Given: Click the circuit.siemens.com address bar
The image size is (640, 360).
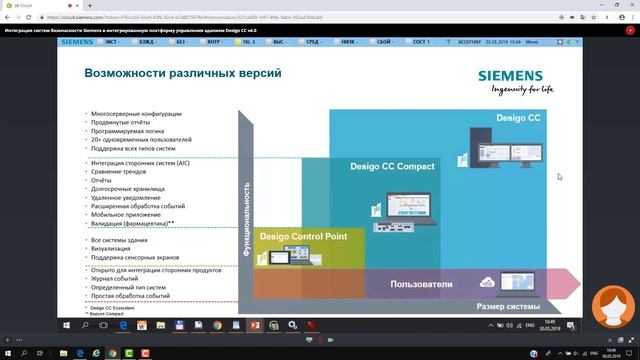Looking at the screenshot, I should pos(184,18).
